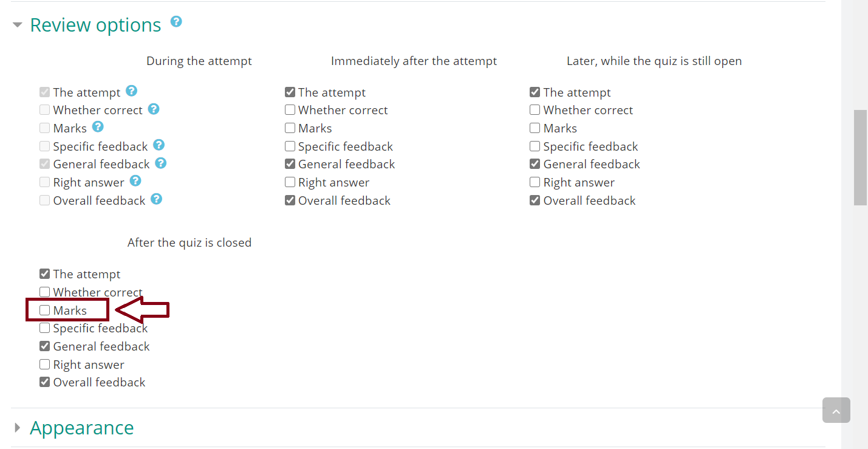Open help icon next to The attempt
Viewport: 868px width, 449px height.
(x=131, y=91)
